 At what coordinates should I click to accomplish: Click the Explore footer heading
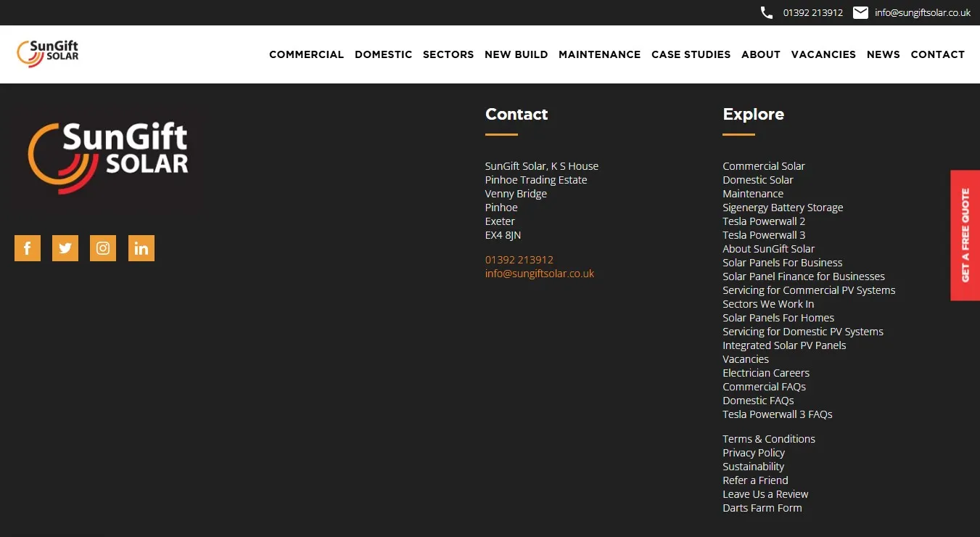754,114
